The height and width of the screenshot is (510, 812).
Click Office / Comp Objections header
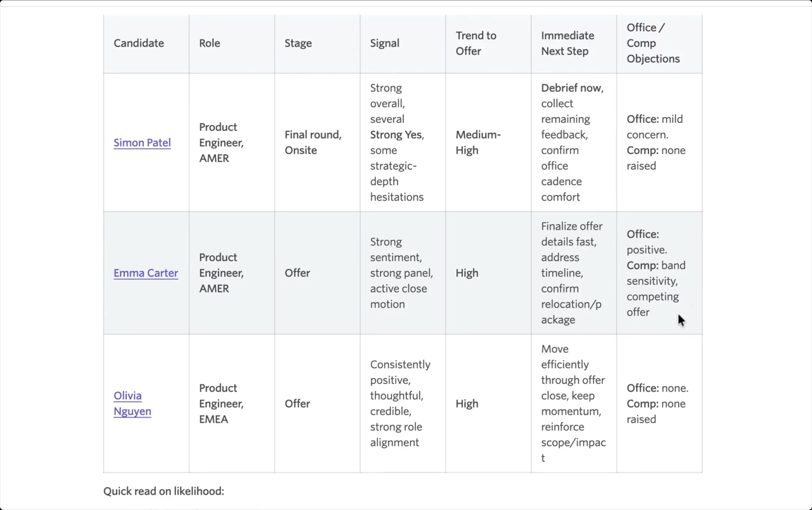coord(653,43)
